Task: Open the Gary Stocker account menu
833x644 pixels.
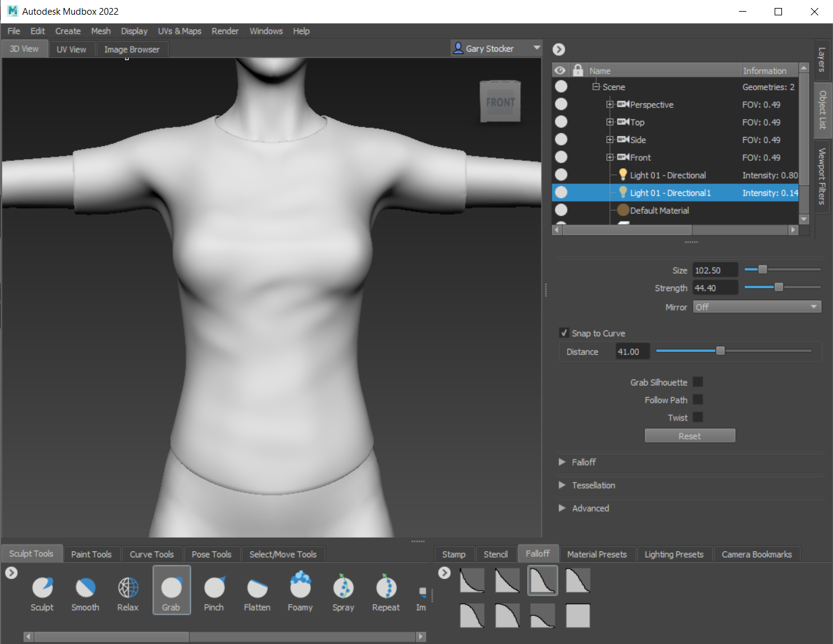Action: [496, 48]
